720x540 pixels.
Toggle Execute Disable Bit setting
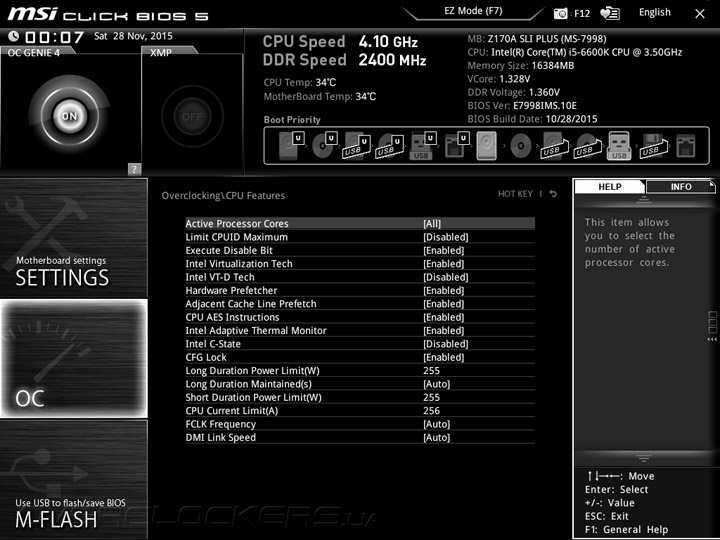tap(360, 250)
